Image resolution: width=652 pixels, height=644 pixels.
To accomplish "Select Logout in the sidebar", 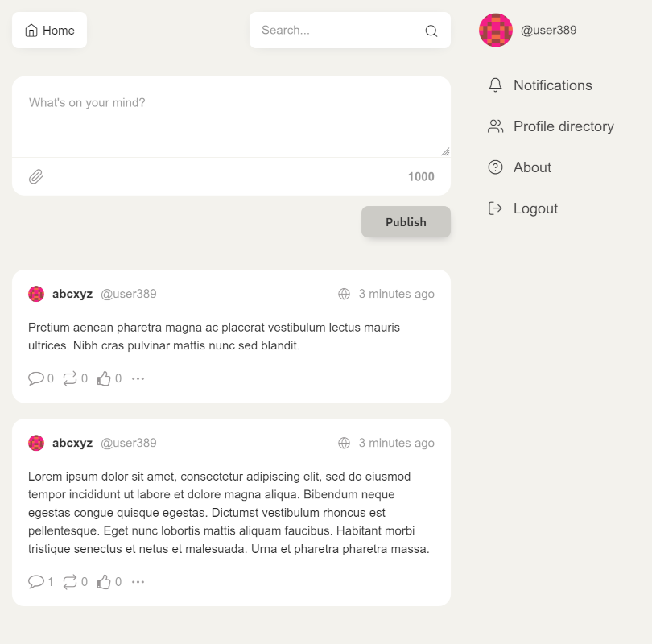I will 522,208.
